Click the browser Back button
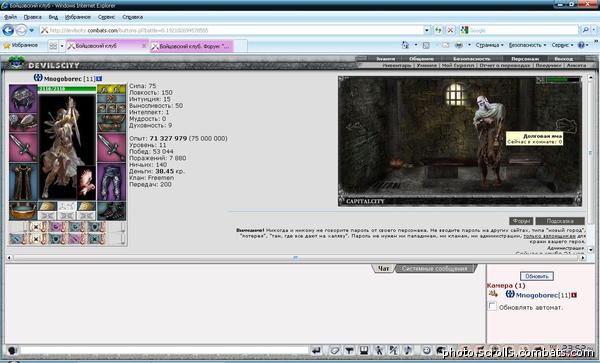 tap(8, 30)
